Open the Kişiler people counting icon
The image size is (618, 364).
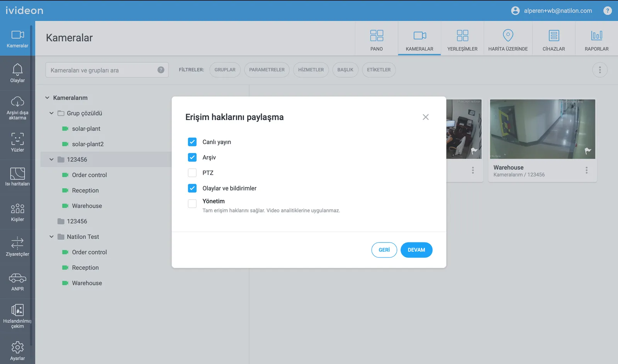pos(17,209)
